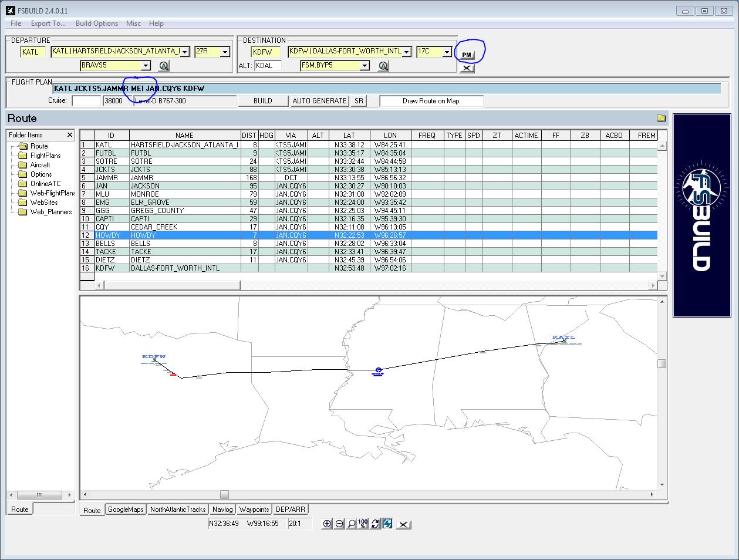
Task: Expand the departure airport name dropdown
Action: [185, 52]
